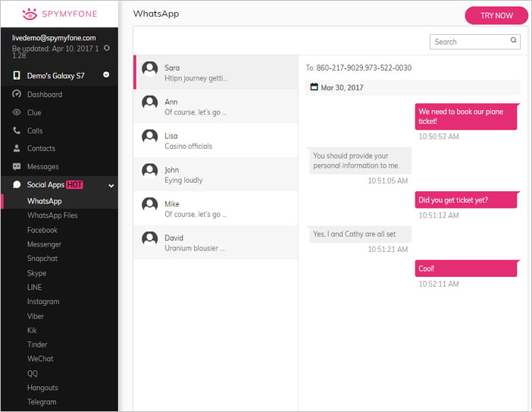Open Messenger in the sidebar
Screen dimensions: 532x412
44,244
